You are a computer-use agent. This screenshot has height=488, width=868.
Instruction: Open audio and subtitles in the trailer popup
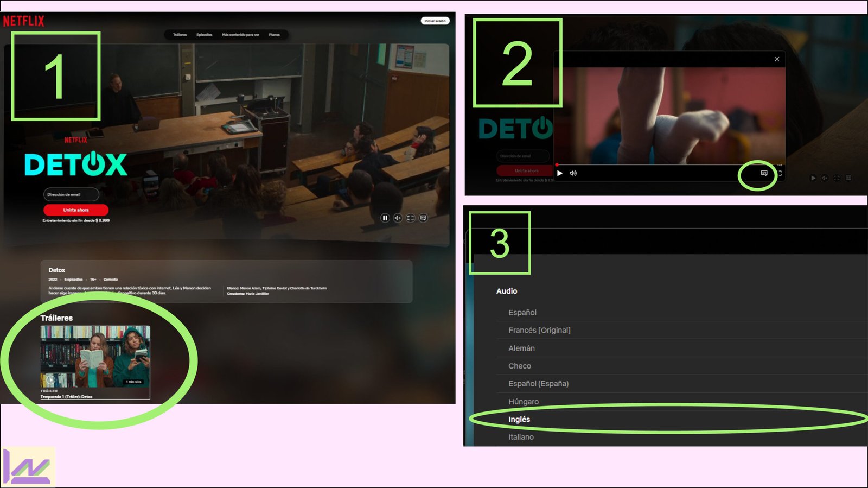point(764,173)
